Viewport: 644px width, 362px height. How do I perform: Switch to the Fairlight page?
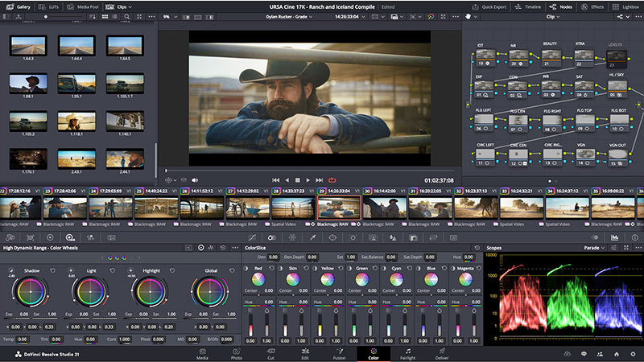408,354
